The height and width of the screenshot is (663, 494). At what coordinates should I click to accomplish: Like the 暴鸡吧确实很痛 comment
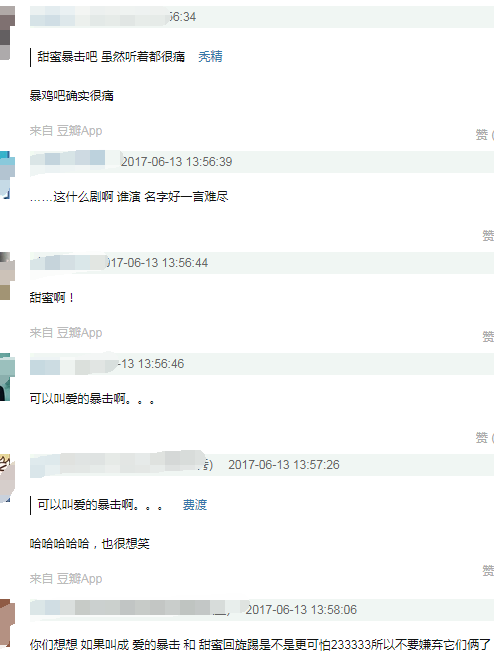pyautogui.click(x=485, y=134)
